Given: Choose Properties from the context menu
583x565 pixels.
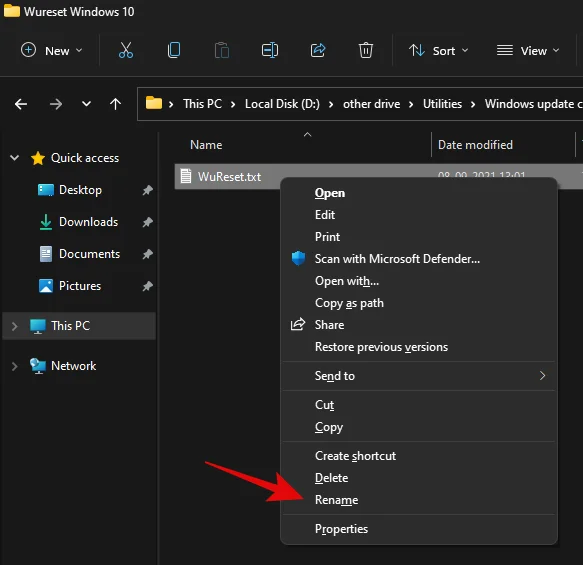Looking at the screenshot, I should click(418, 529).
